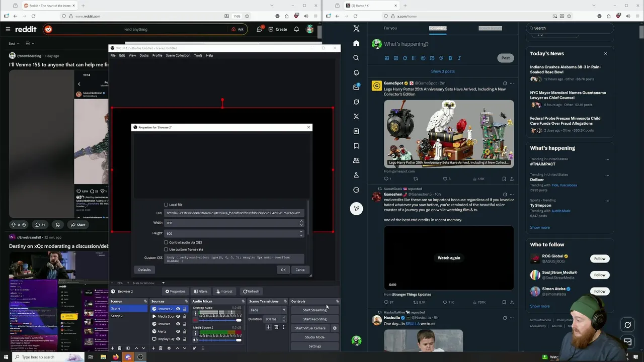The image size is (644, 362).
Task: Start Streaming from OBS Controls dock
Action: [x=314, y=310]
